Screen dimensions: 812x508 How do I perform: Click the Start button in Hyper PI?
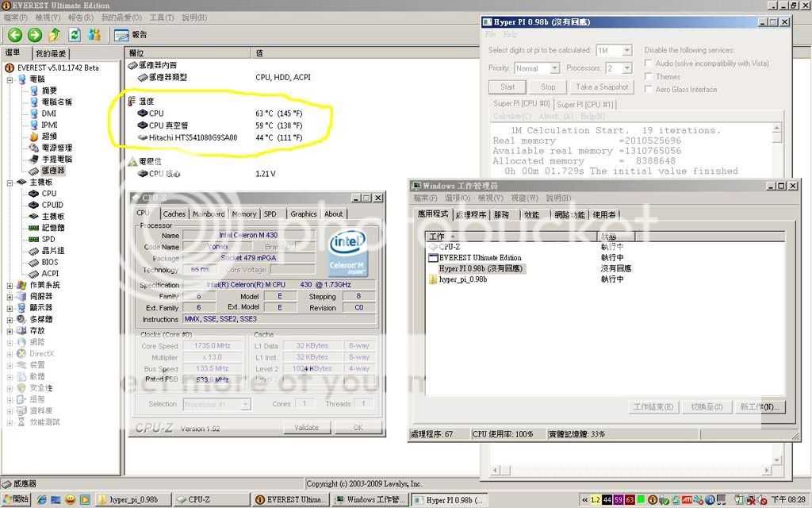(x=507, y=87)
